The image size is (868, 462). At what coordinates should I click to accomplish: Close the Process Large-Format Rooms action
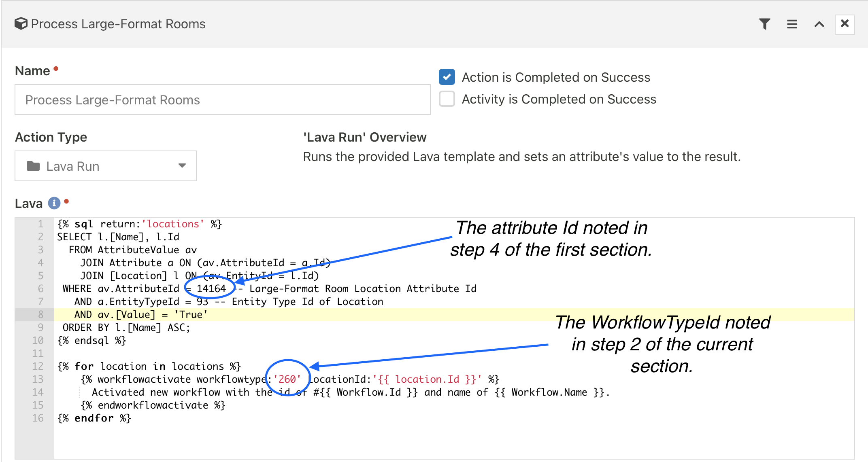coord(845,24)
